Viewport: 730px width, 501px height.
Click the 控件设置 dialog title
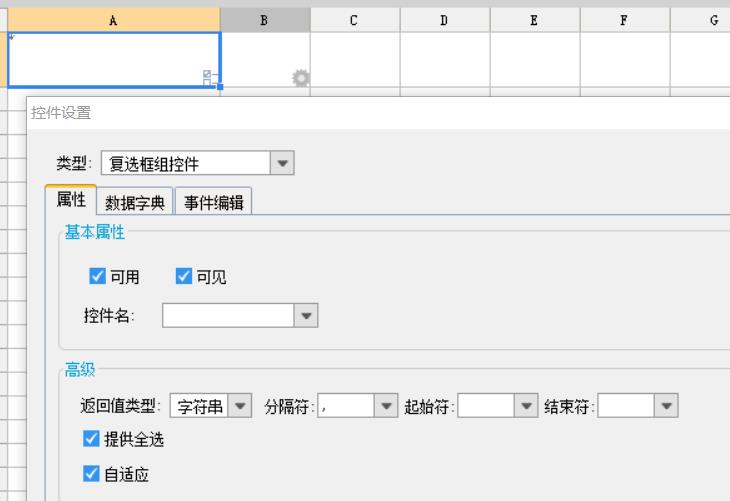pyautogui.click(x=61, y=113)
